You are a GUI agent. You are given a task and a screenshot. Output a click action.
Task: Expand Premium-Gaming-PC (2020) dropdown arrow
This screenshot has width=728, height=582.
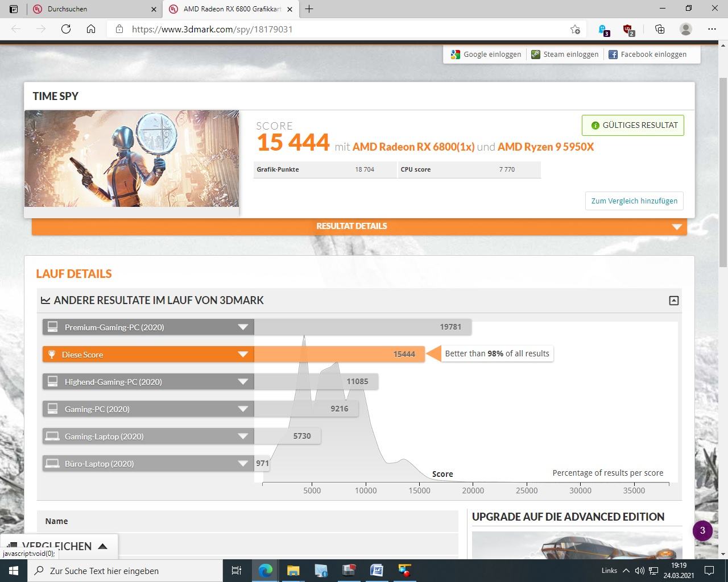(243, 327)
